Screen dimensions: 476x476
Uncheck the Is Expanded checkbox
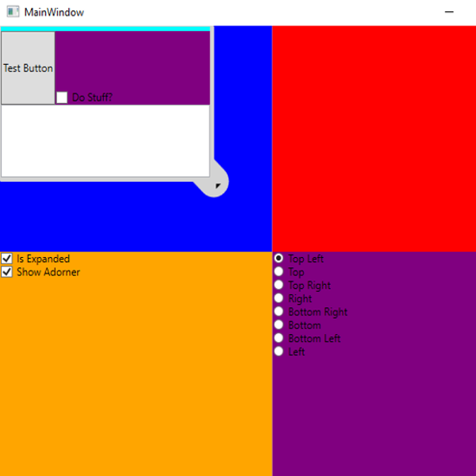[x=7, y=259]
